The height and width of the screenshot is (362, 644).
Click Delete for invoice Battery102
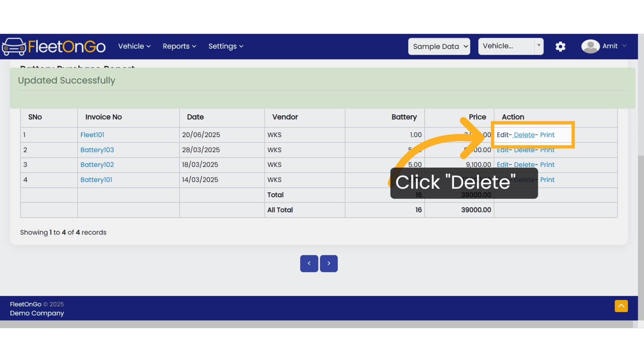pos(524,165)
